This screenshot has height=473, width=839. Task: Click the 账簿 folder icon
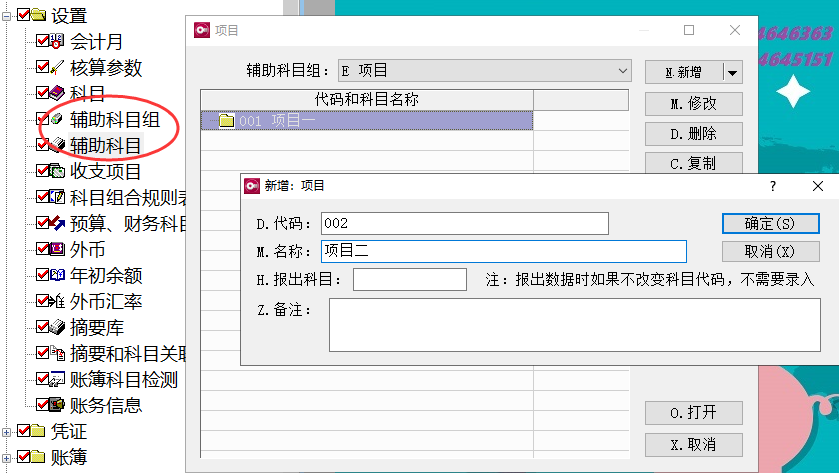coord(38,456)
